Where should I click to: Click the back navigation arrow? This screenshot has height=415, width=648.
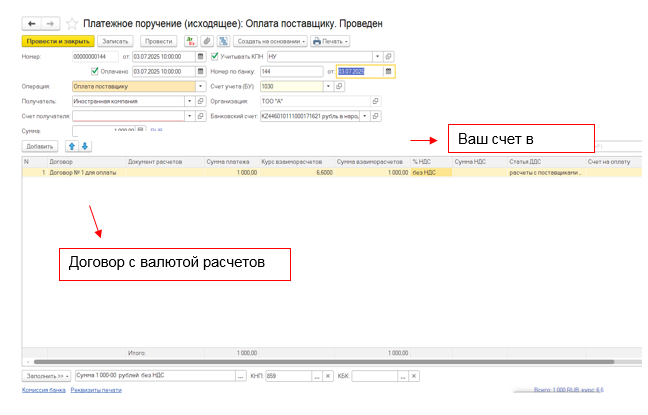pyautogui.click(x=30, y=22)
